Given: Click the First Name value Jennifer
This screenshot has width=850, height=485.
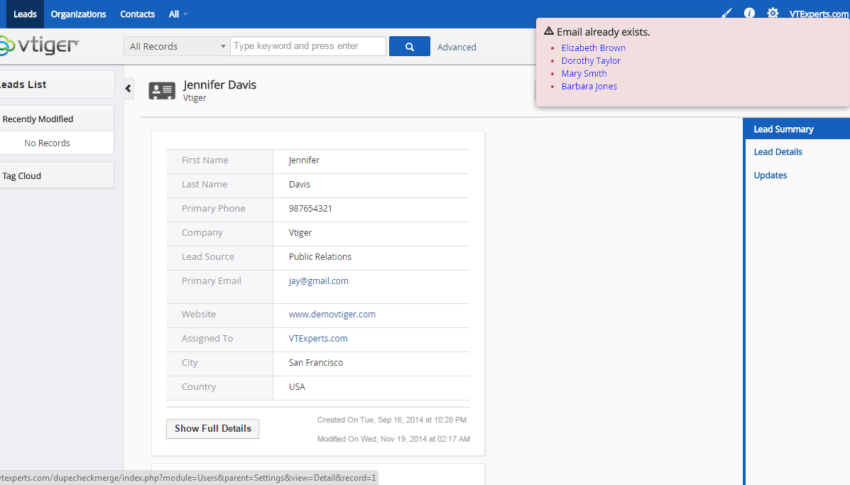Looking at the screenshot, I should (304, 160).
